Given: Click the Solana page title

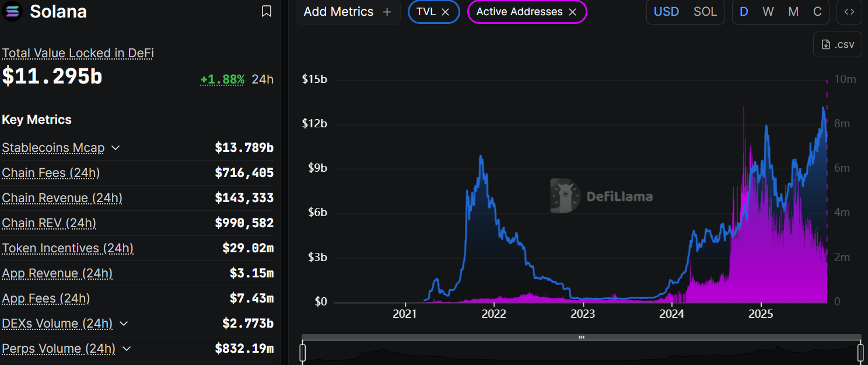Looking at the screenshot, I should pos(58,11).
